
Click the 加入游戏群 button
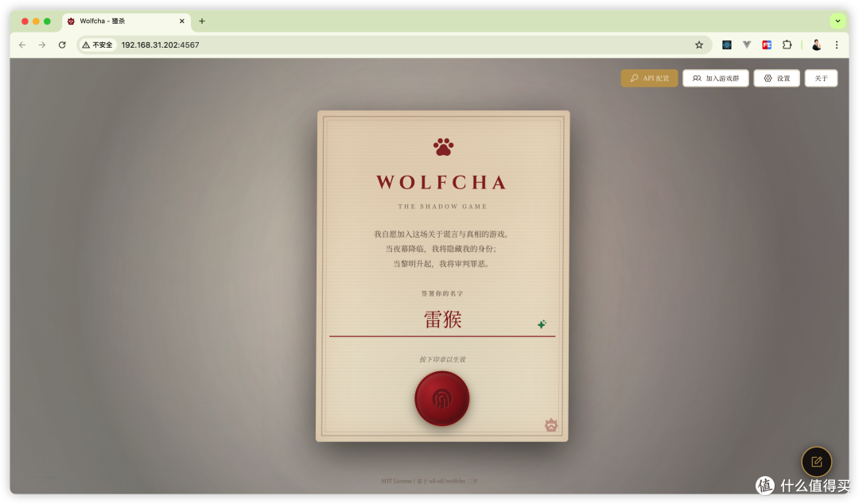(x=716, y=79)
